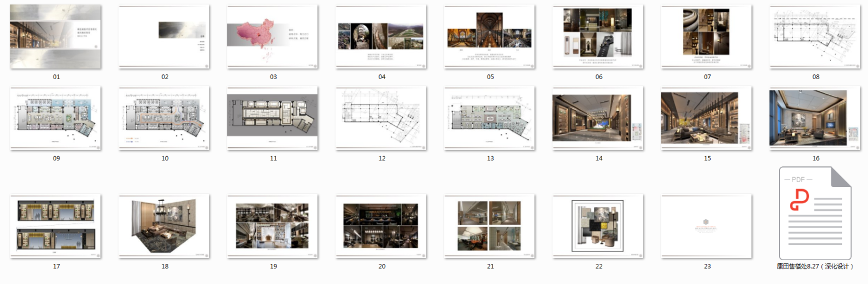Viewport: 868px width, 284px height.
Task: Select thumbnail 05 library interiors
Action: [490, 37]
